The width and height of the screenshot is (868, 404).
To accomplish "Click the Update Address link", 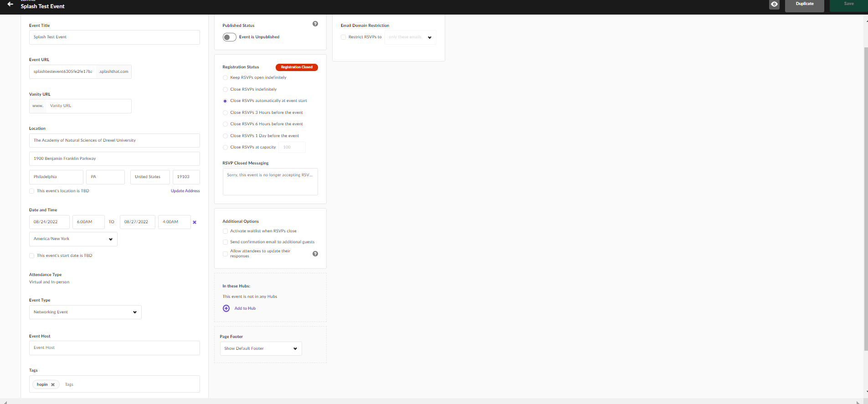I will click(x=185, y=191).
